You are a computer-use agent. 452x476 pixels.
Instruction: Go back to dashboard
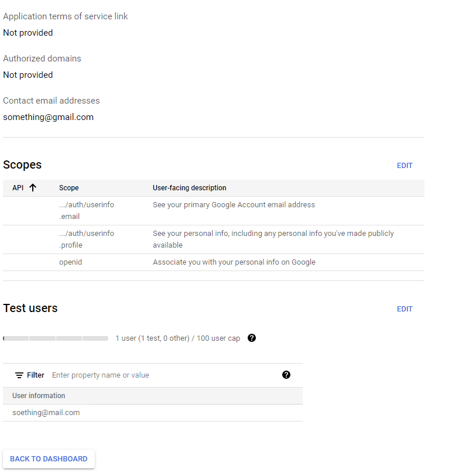coord(49,459)
